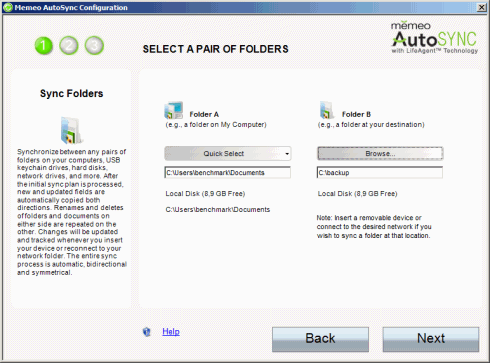
Task: Click '(e.g., a folder at your destination)' hint
Action: point(371,125)
